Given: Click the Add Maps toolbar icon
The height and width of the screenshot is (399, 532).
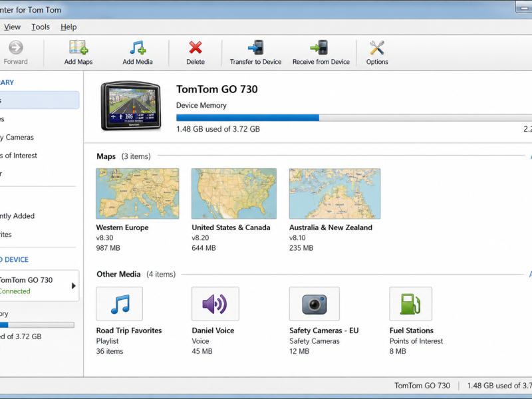Looking at the screenshot, I should pos(78,47).
